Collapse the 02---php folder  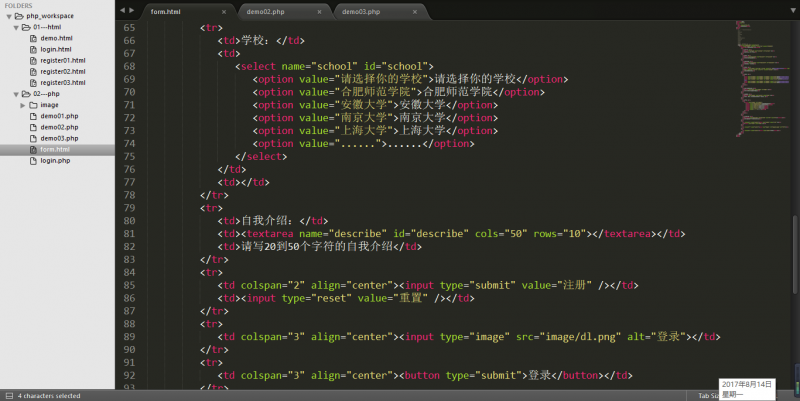17,93
